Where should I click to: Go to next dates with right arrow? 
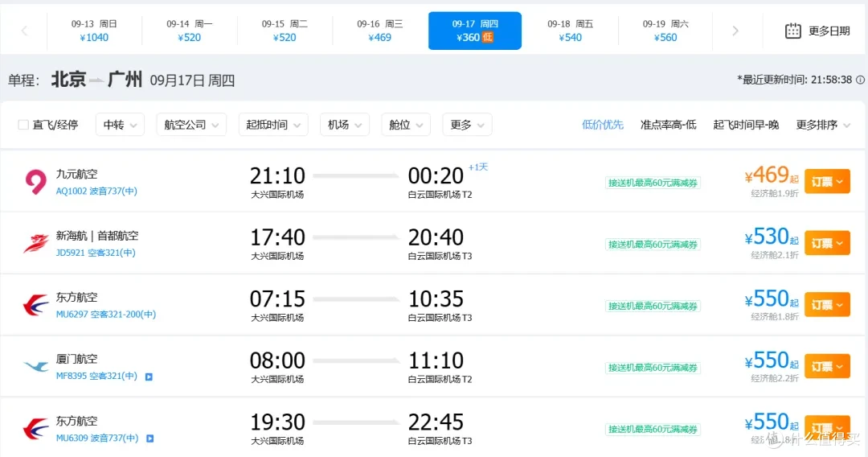(735, 31)
